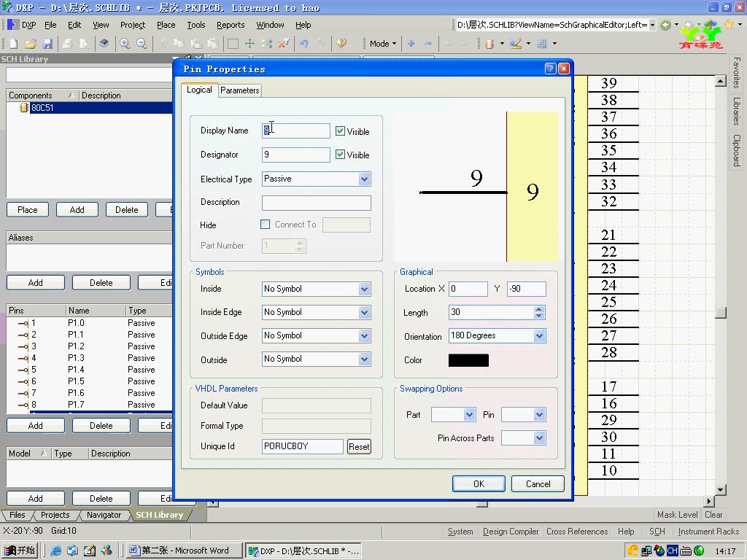Click the Move selection crosshair icon
747x560 pixels.
pyautogui.click(x=249, y=44)
